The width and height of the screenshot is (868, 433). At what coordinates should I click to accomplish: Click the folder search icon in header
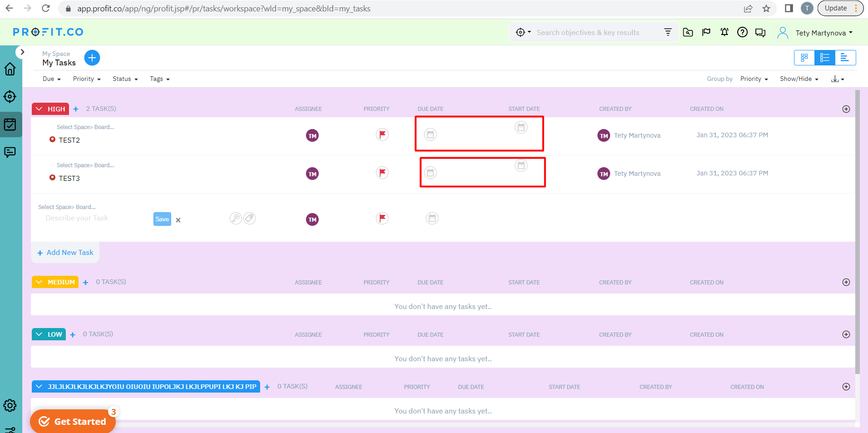coord(688,32)
